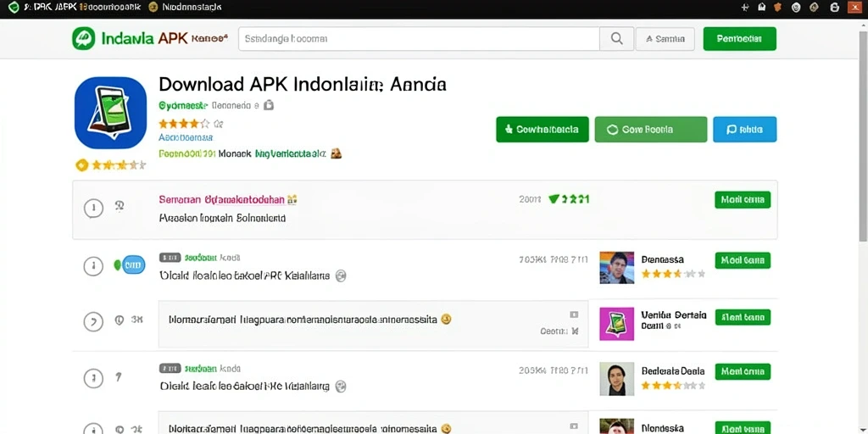Click the dark green download button with arrow icon
The height and width of the screenshot is (434, 868).
pyautogui.click(x=542, y=130)
